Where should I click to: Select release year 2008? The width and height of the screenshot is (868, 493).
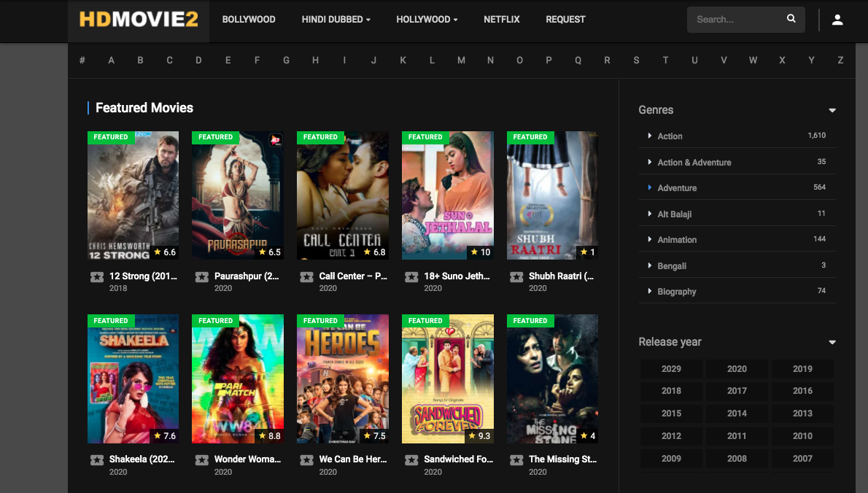(737, 459)
